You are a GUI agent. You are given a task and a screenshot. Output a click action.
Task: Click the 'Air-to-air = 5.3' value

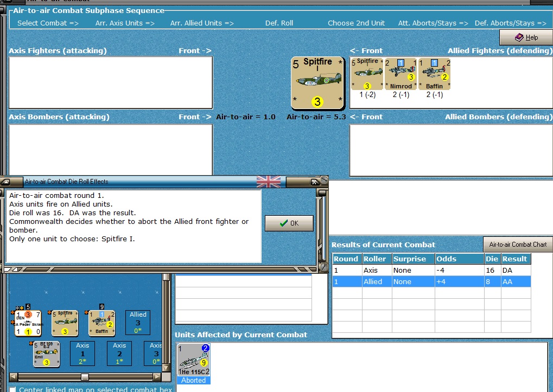pos(316,117)
